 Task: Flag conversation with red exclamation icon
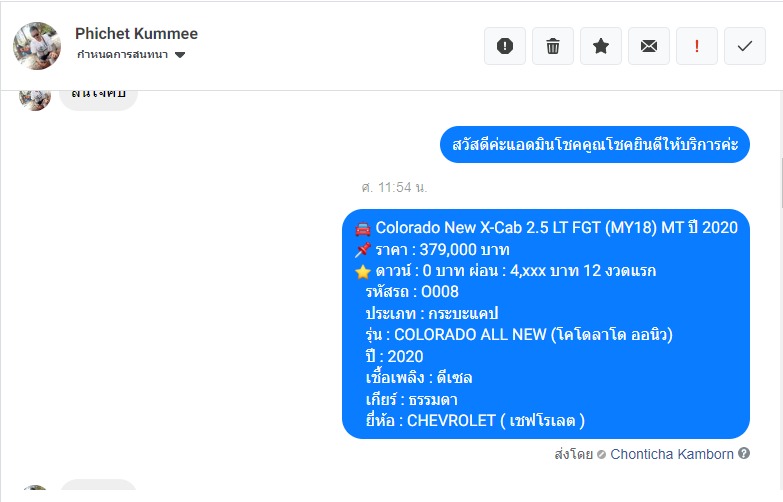(697, 46)
